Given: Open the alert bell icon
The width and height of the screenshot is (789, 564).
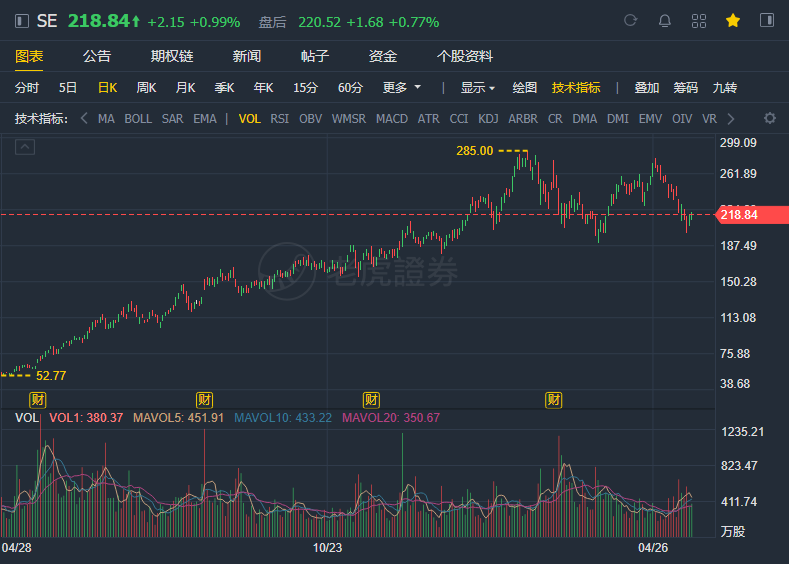Looking at the screenshot, I should [x=665, y=21].
